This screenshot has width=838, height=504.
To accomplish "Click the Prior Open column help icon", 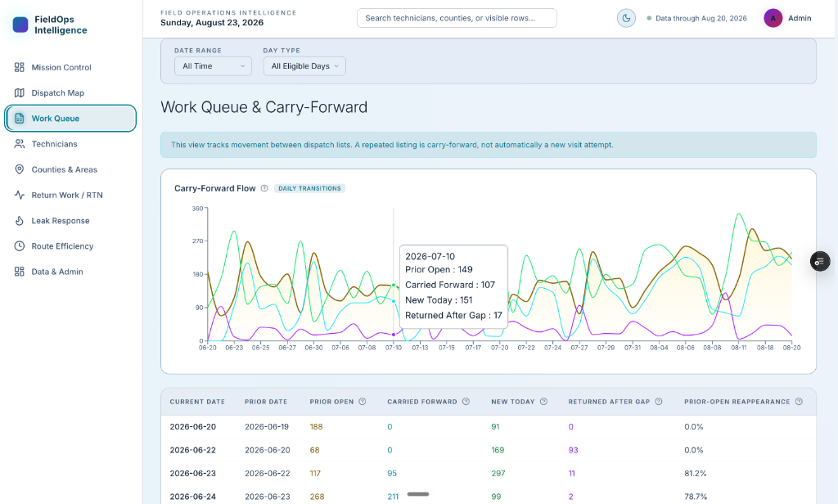I will point(363,402).
